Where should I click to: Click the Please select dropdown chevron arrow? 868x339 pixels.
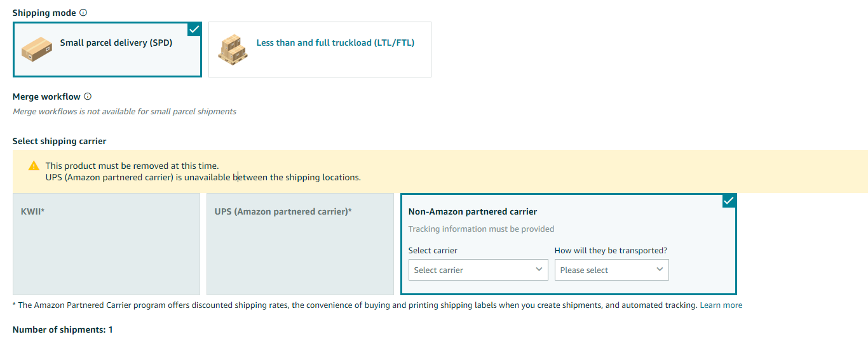660,269
